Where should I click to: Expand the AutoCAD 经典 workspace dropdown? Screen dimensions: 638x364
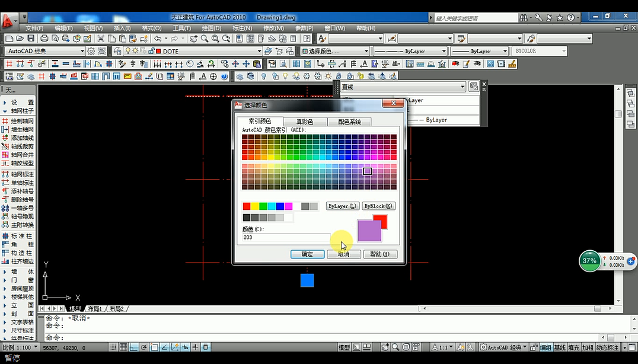pos(82,52)
